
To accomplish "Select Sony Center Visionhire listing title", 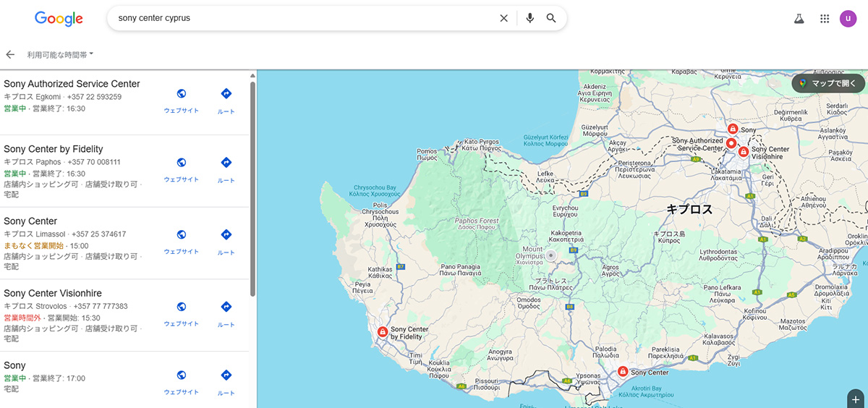I will tap(53, 294).
